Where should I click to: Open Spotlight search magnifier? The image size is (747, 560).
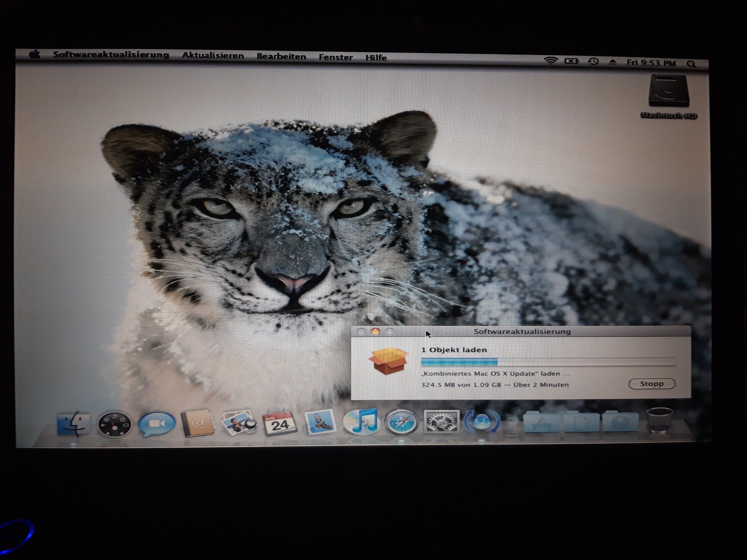[x=691, y=64]
